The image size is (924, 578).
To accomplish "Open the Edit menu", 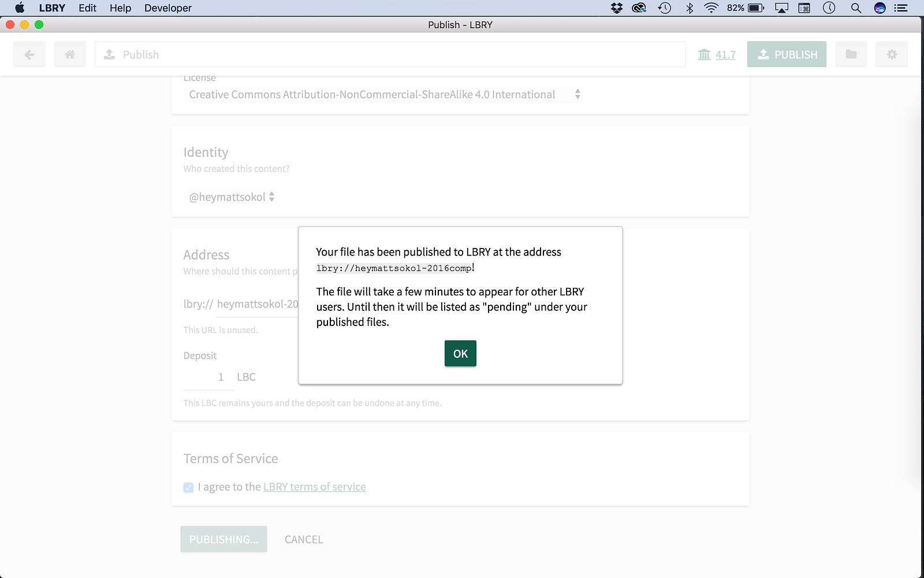I will tap(87, 8).
